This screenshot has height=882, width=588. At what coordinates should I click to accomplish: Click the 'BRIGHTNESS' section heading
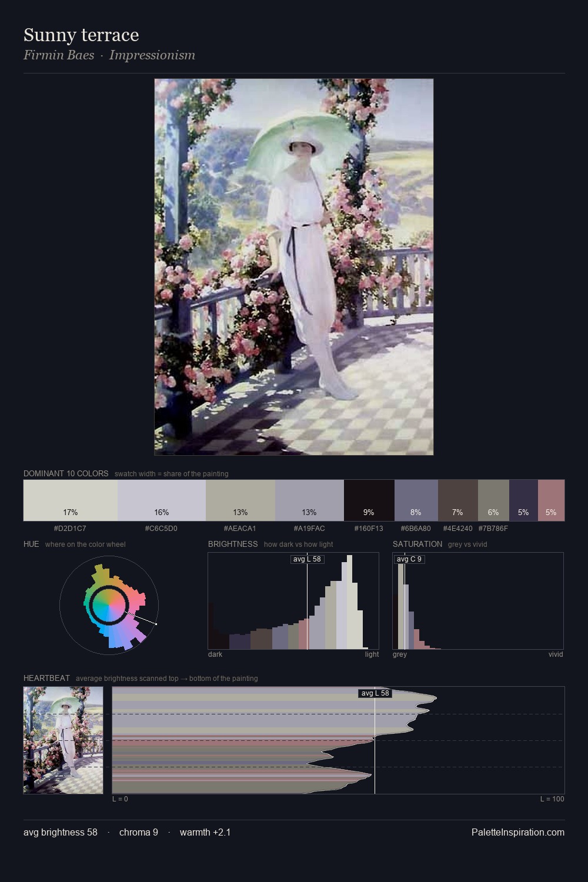pos(233,544)
